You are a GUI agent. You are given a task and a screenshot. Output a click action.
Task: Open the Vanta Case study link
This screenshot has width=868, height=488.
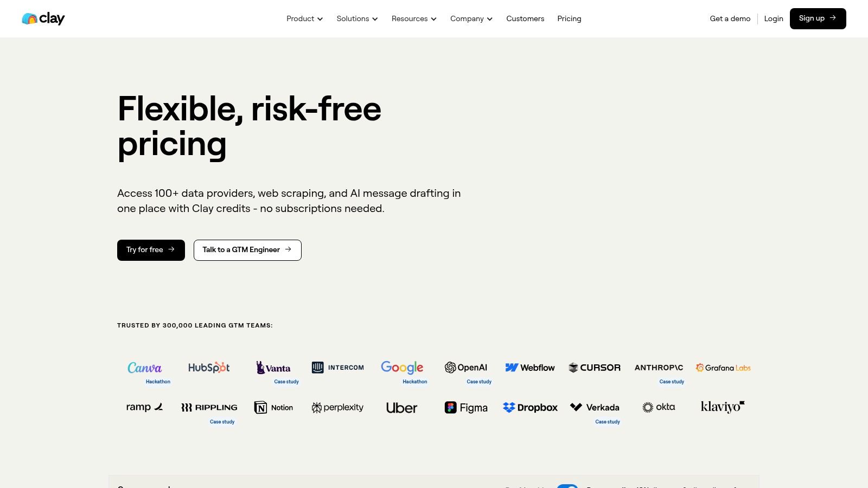286,382
